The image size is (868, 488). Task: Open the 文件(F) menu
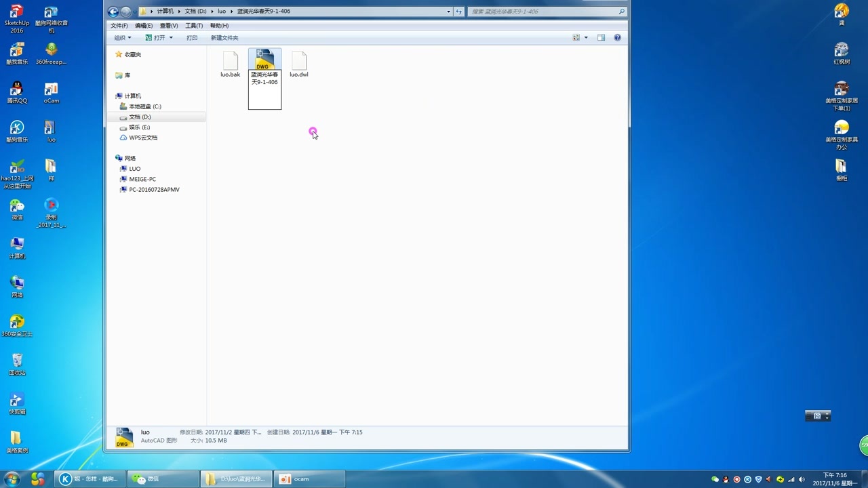[x=119, y=26]
